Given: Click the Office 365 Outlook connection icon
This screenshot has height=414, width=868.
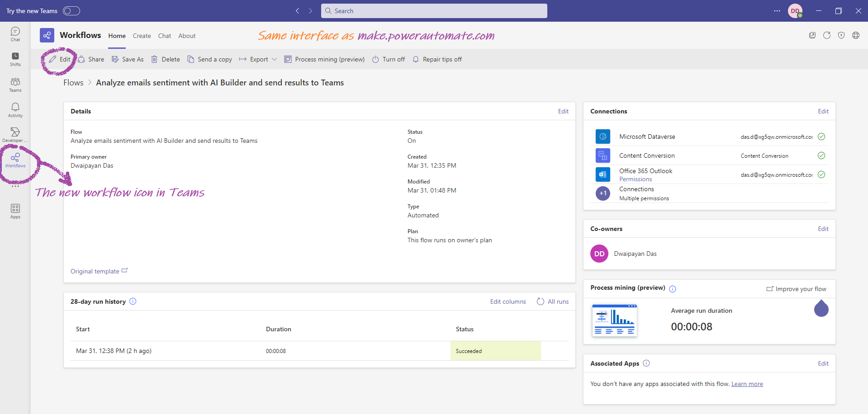Looking at the screenshot, I should (x=603, y=174).
